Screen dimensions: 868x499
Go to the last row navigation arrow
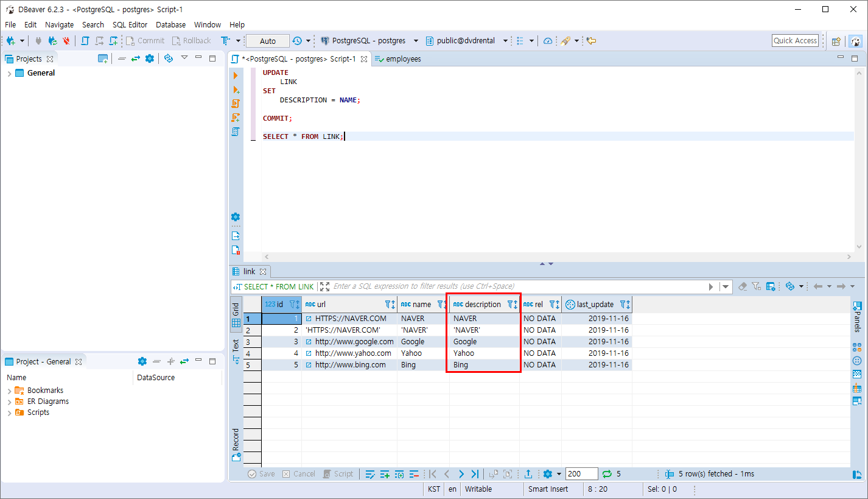[x=475, y=474]
